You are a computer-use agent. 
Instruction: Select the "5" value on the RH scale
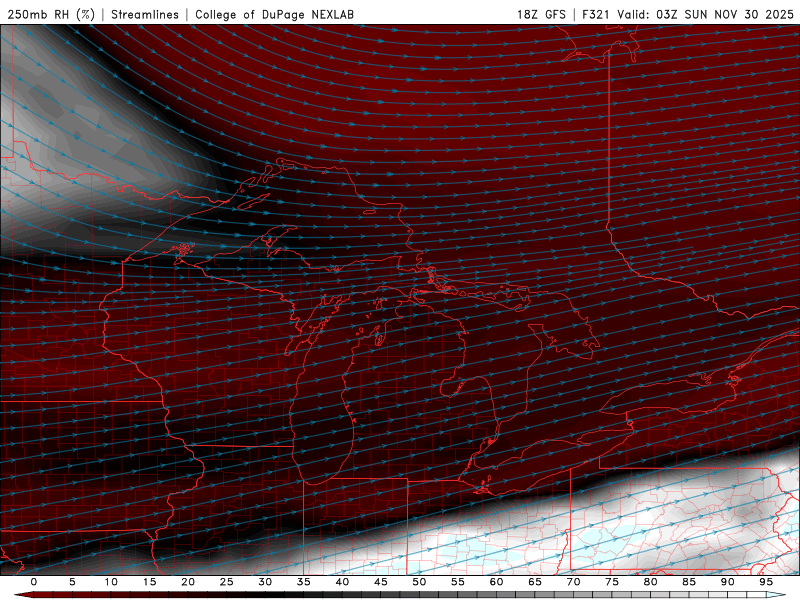pos(72,582)
